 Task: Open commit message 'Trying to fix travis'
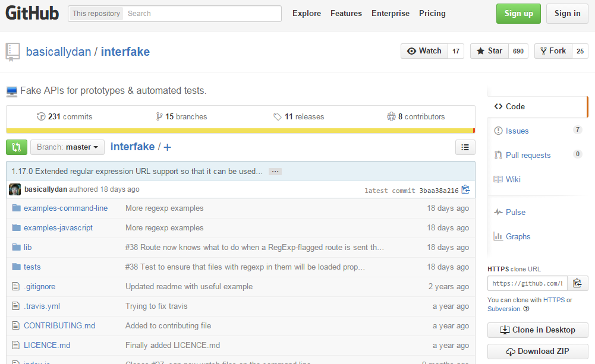156,306
